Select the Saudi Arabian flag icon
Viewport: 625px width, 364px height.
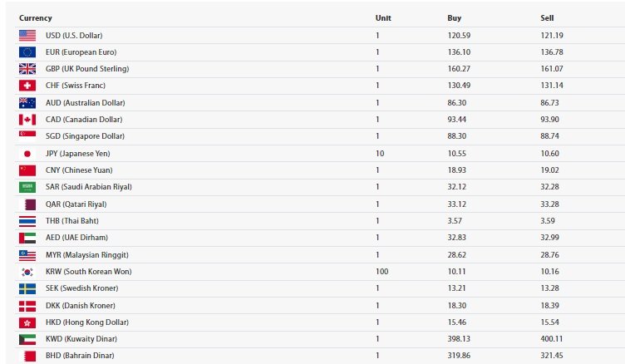pos(27,187)
